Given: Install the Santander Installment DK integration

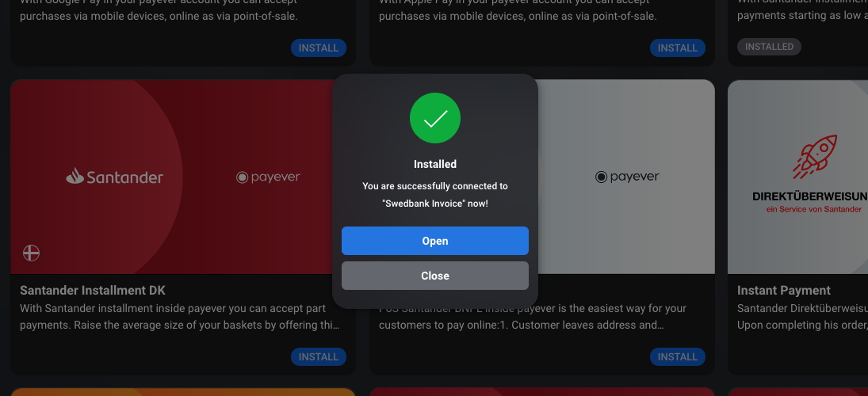Looking at the screenshot, I should click(x=319, y=356).
